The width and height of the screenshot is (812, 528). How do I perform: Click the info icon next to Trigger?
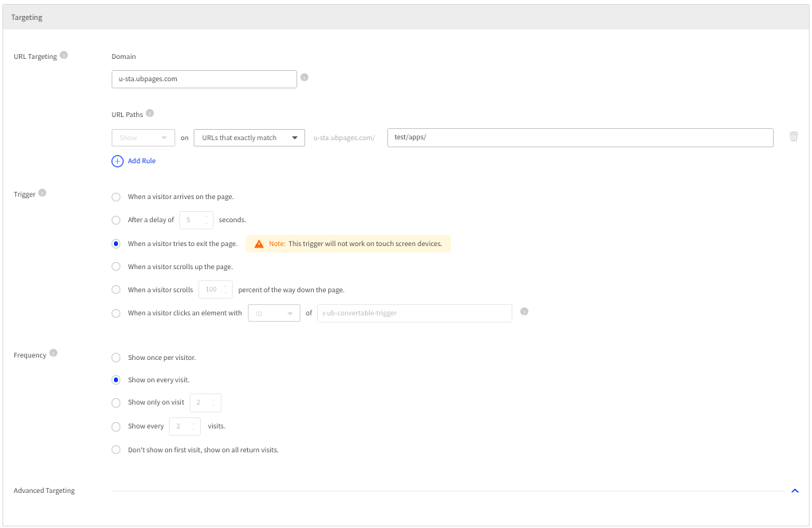coord(42,193)
